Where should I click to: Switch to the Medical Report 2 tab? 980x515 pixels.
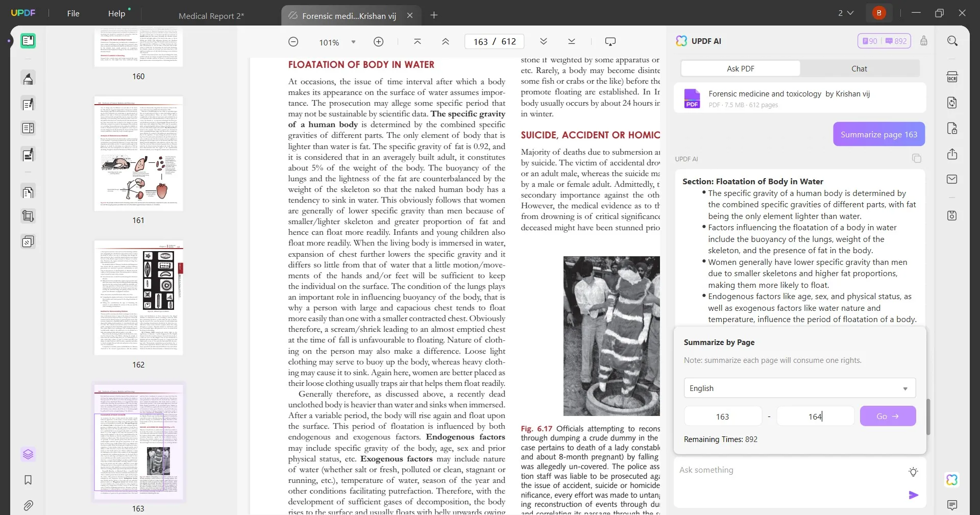[211, 16]
